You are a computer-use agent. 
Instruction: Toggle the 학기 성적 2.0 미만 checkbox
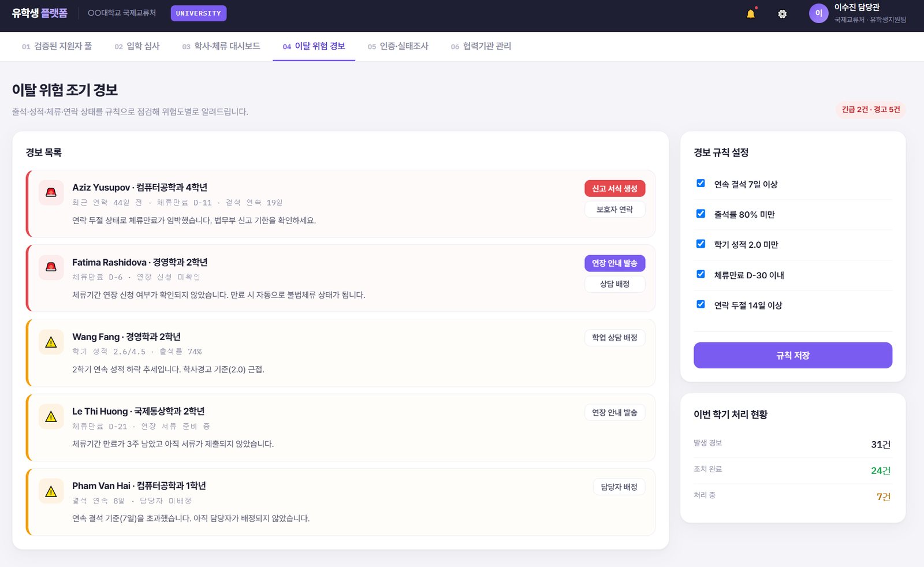tap(701, 244)
